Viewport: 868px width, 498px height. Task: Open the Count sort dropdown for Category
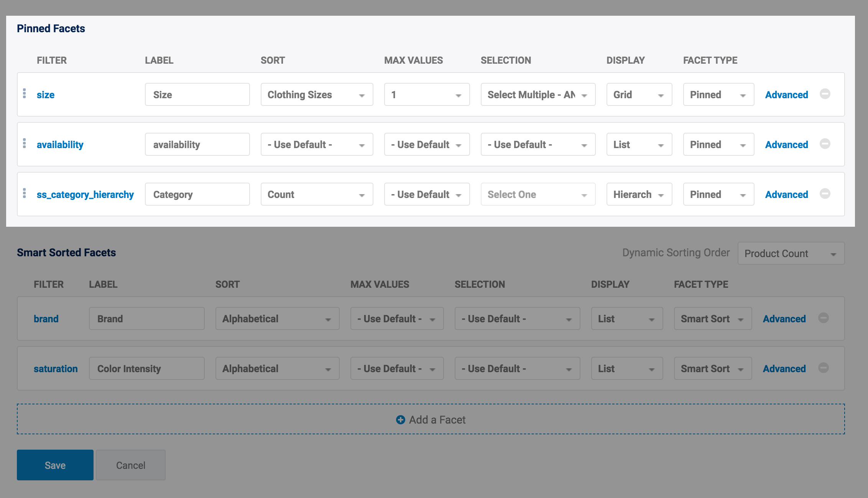[x=317, y=195]
